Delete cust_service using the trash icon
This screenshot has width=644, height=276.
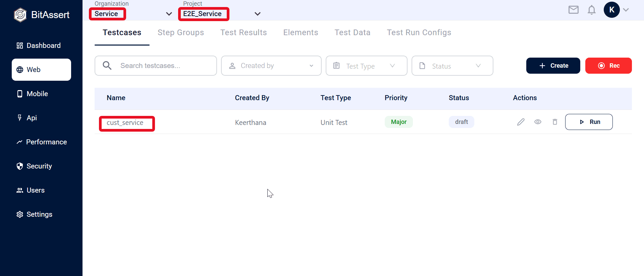pos(555,122)
